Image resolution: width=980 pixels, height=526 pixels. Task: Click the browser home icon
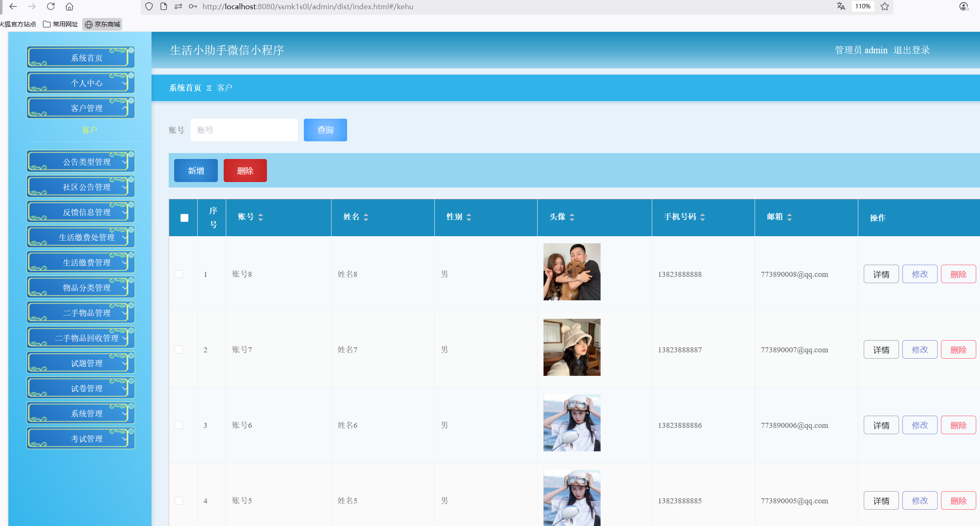tap(70, 6)
